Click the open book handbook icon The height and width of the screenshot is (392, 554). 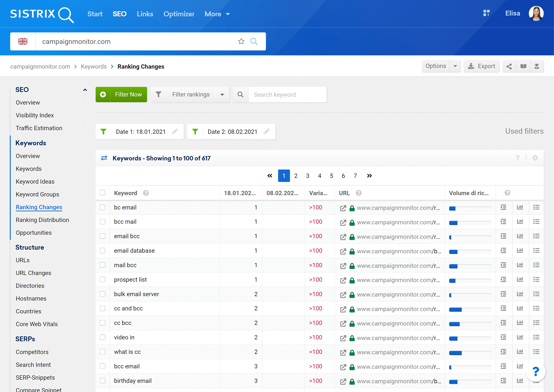click(x=523, y=66)
